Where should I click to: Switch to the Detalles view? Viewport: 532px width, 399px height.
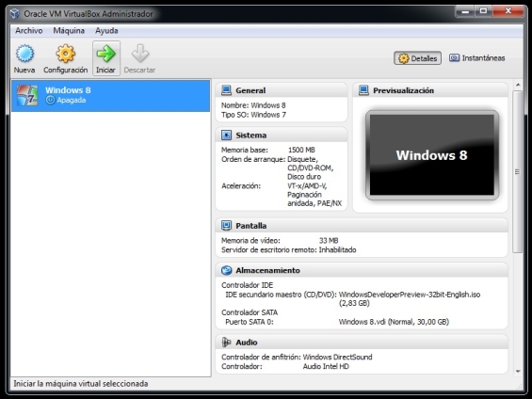tap(418, 58)
